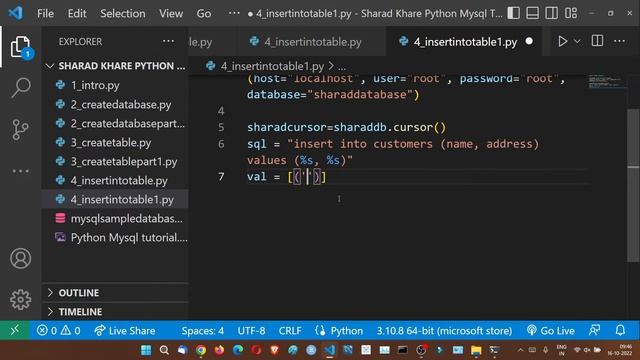Open Problems from errors and warnings count
Screen dimensions: 640x360
[58, 331]
